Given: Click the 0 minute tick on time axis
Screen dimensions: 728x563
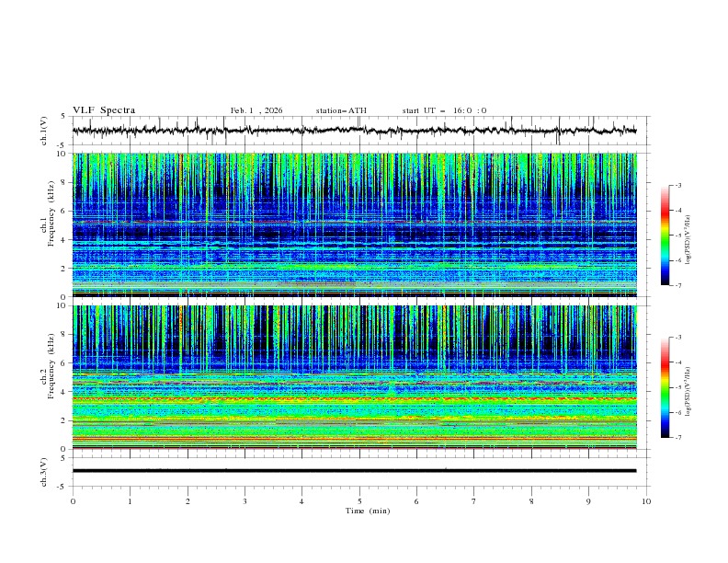Looking at the screenshot, I should pos(73,501).
